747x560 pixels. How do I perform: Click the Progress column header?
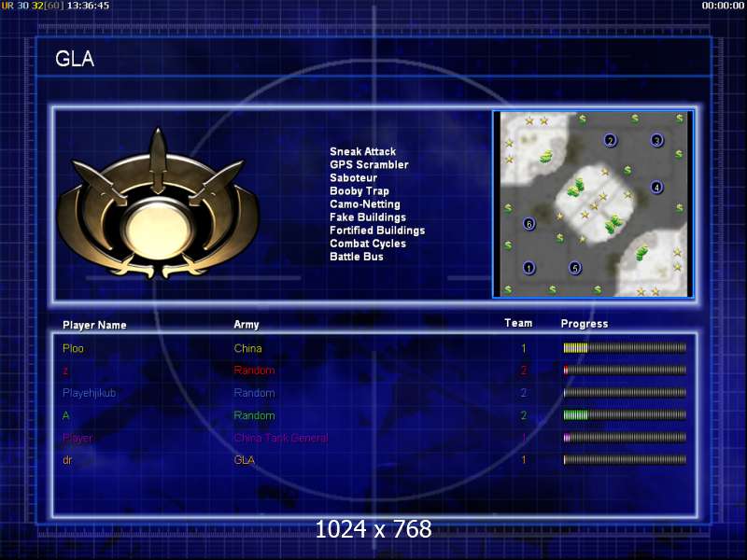coord(585,324)
